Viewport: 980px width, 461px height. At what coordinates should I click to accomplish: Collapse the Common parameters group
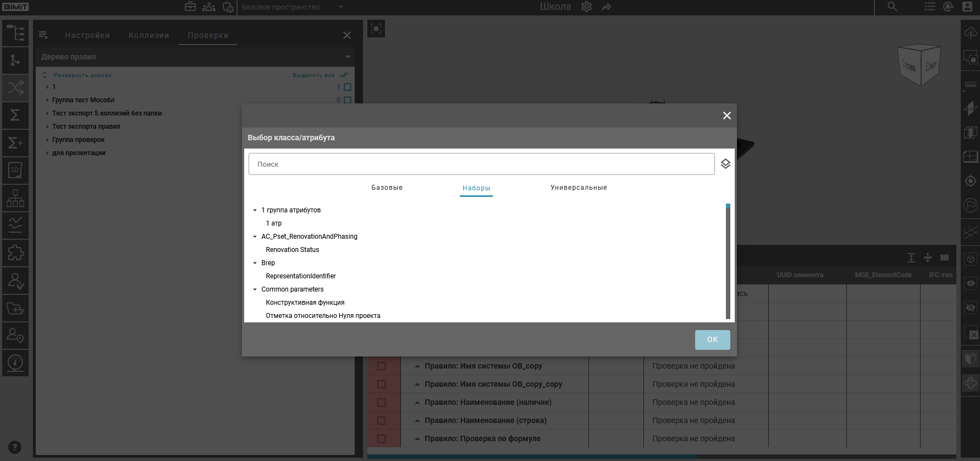coord(255,289)
